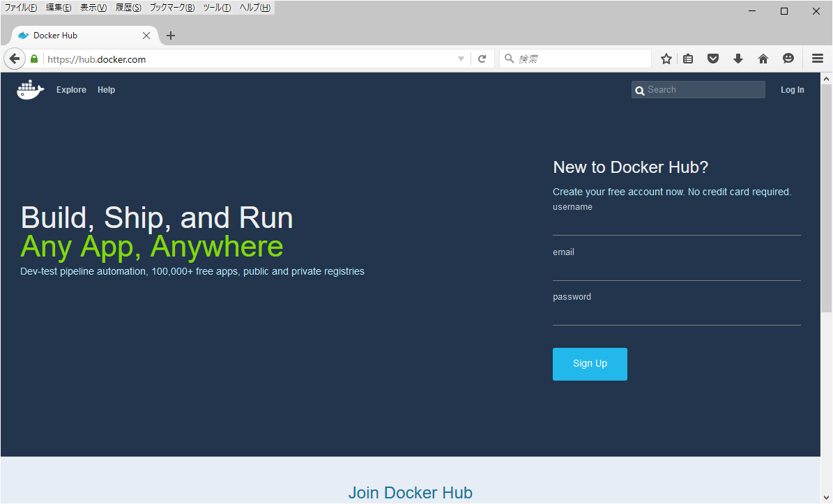The image size is (833, 504).
Task: Open the downloads arrow icon
Action: 738,59
